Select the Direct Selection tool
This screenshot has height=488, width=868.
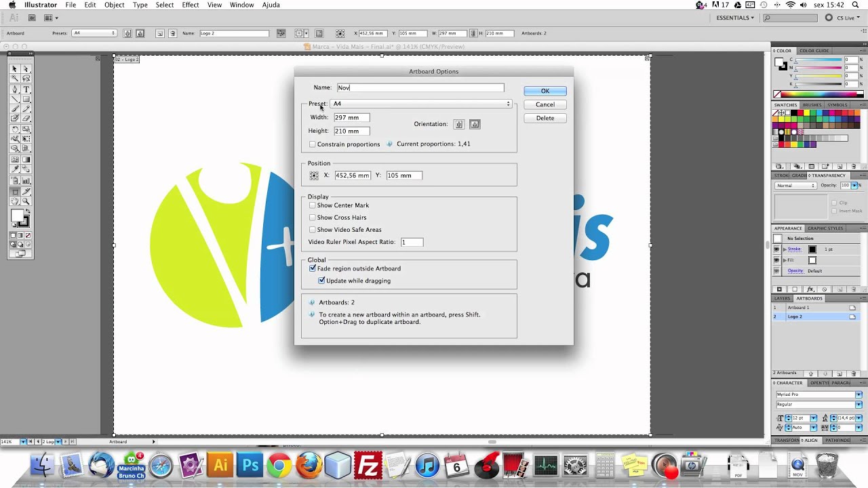(x=26, y=69)
